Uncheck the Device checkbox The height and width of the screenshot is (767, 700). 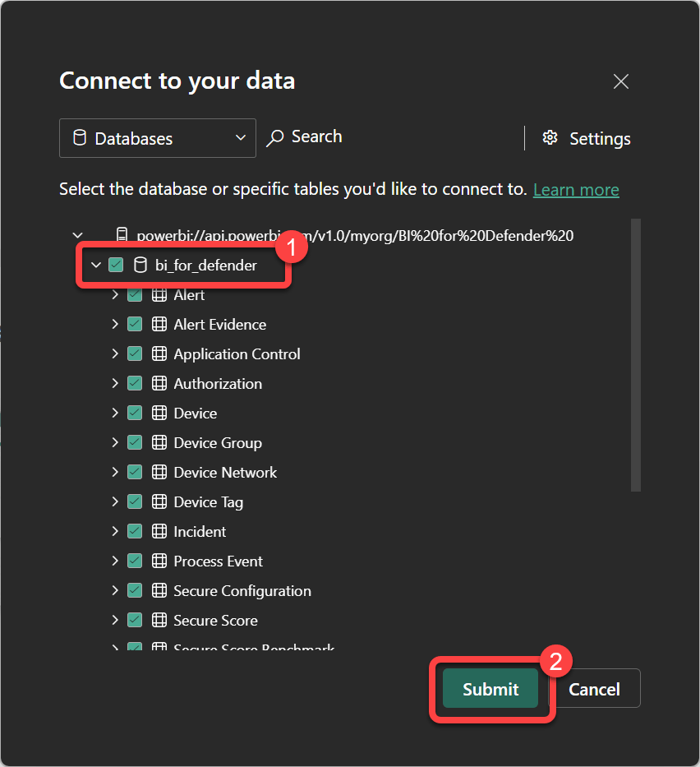pyautogui.click(x=135, y=413)
